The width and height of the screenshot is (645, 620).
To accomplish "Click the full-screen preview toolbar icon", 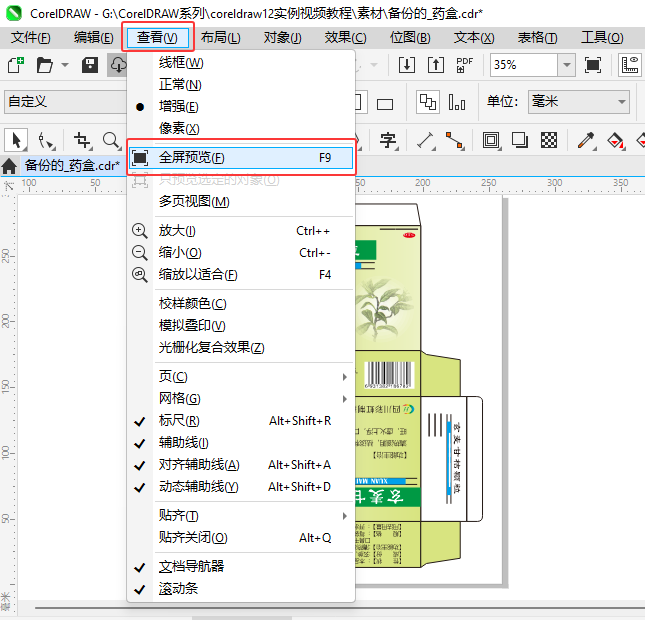I will click(593, 65).
